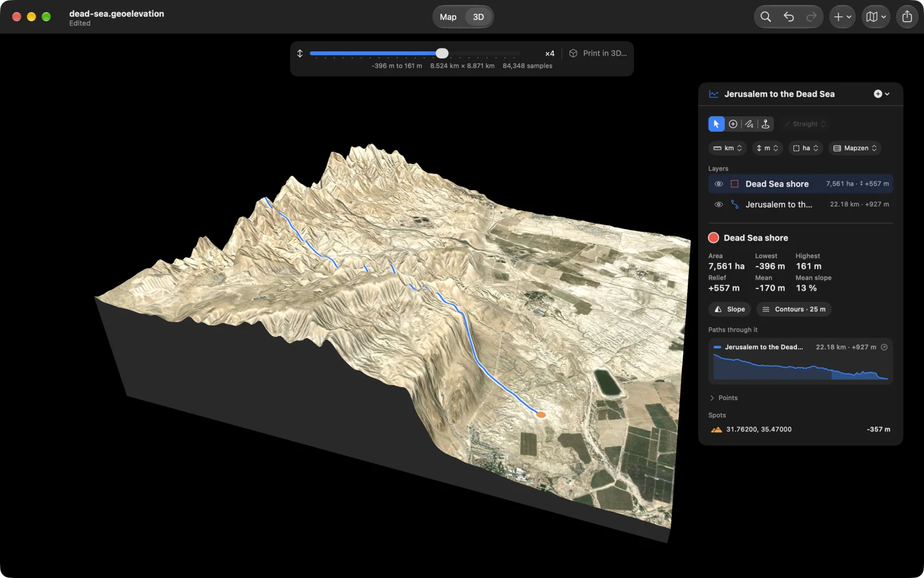Screen dimensions: 924x578
Task: Click the Dead Sea shore area layer icon
Action: pos(735,184)
